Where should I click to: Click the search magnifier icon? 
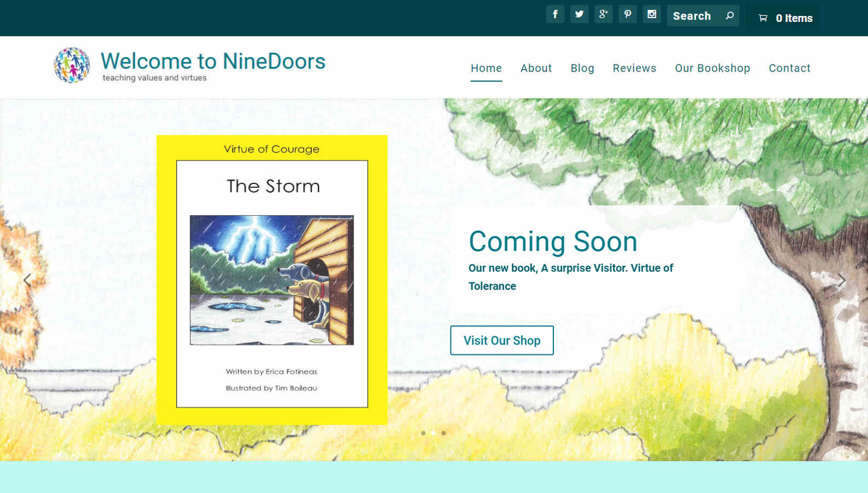pyautogui.click(x=730, y=16)
